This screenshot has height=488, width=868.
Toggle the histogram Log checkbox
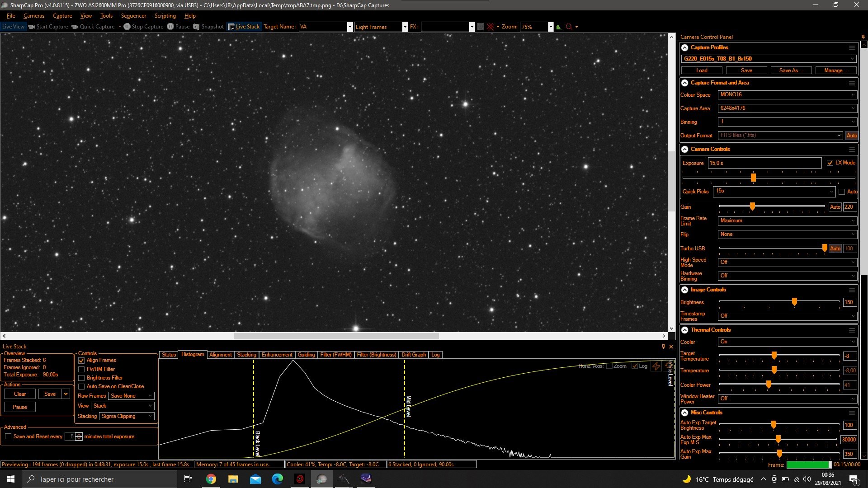(635, 366)
